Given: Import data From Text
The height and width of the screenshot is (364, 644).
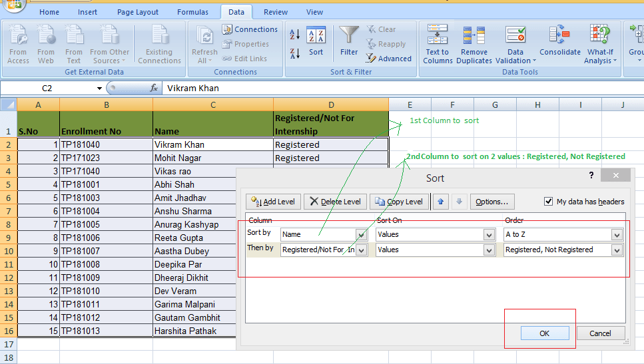Looking at the screenshot, I should 73,44.
